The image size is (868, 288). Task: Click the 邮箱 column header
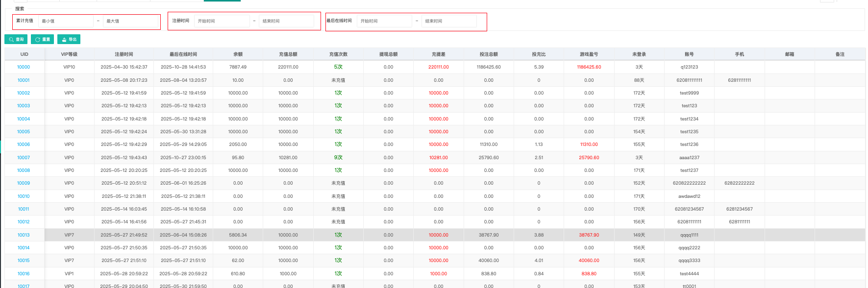790,54
